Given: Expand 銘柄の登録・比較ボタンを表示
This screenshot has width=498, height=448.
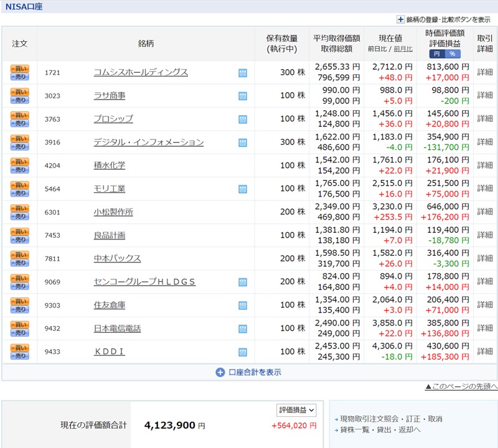Looking at the screenshot, I should coord(444,20).
